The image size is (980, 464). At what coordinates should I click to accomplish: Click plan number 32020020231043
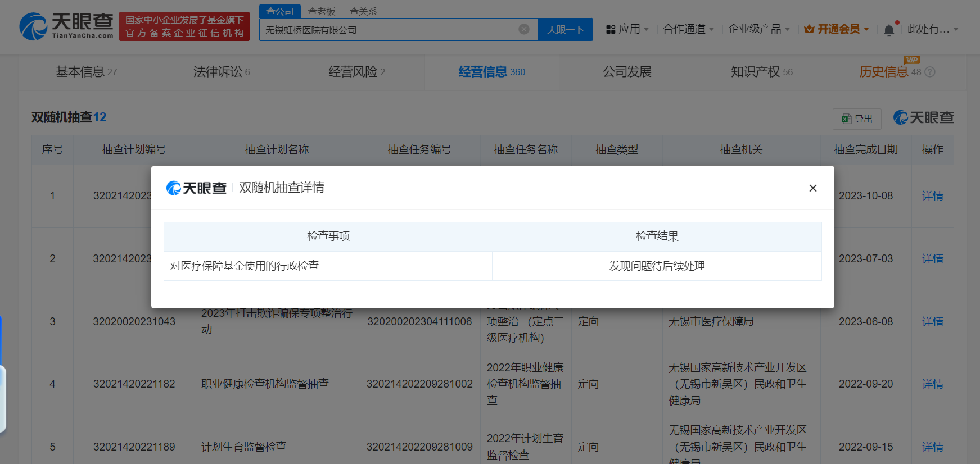tap(134, 322)
